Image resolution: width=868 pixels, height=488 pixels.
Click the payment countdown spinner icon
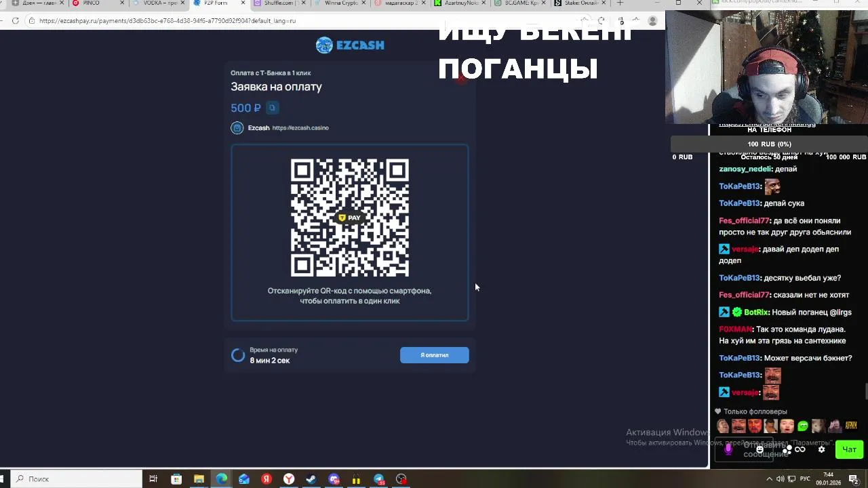pos(238,355)
